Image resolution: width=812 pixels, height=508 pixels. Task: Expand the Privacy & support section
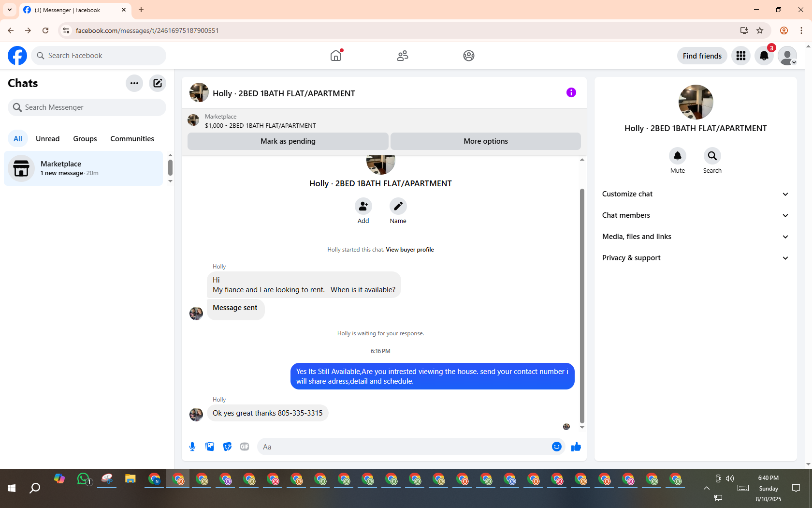coord(696,258)
